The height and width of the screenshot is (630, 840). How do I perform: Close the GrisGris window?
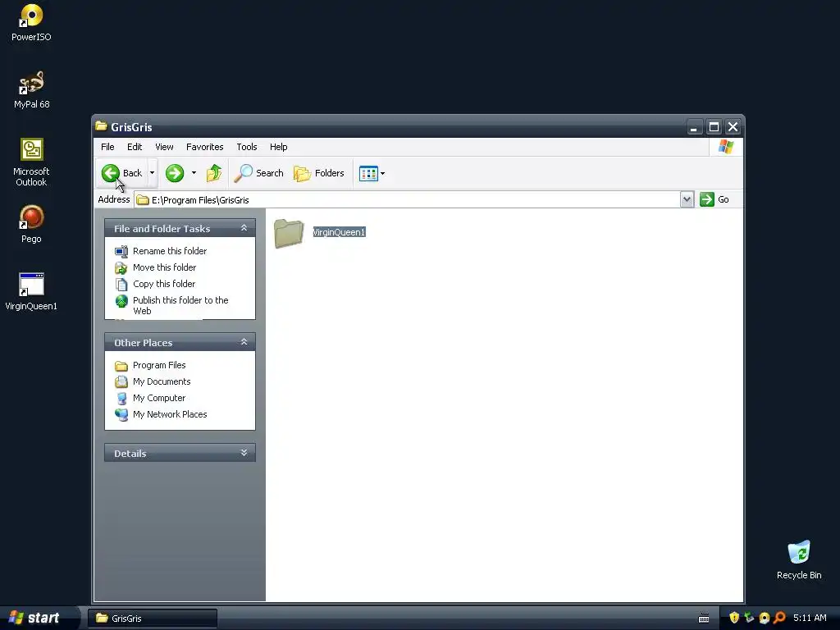point(733,127)
